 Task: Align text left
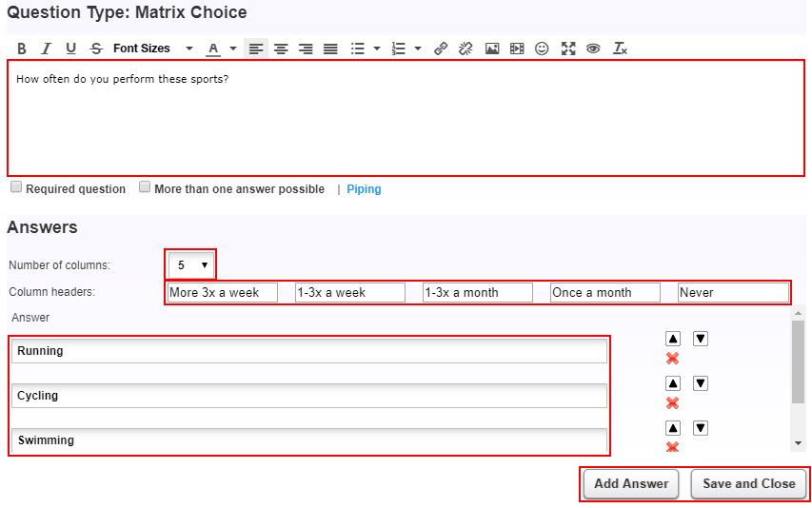(256, 49)
